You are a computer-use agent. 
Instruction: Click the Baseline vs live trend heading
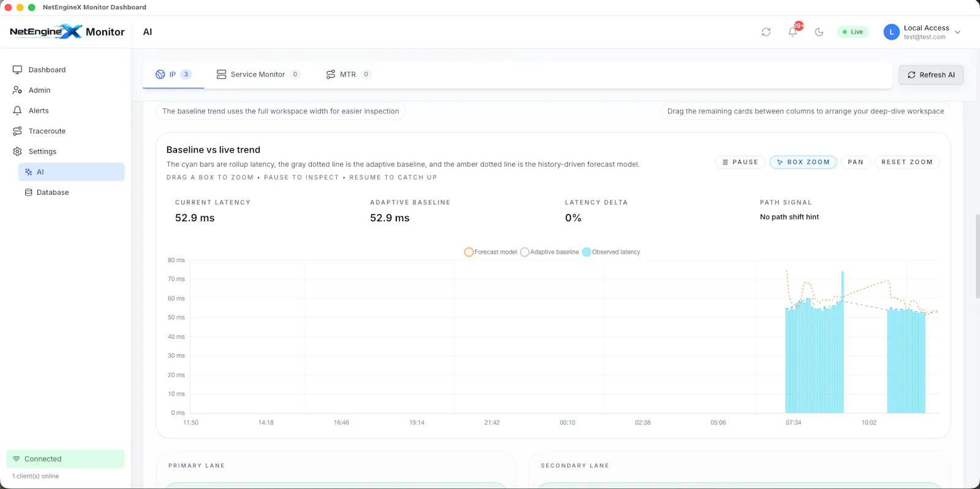(213, 150)
